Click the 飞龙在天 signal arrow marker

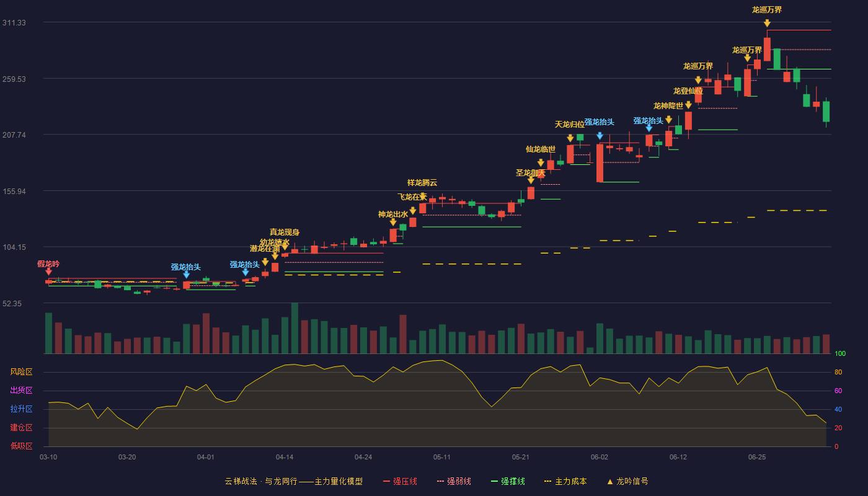[x=413, y=211]
